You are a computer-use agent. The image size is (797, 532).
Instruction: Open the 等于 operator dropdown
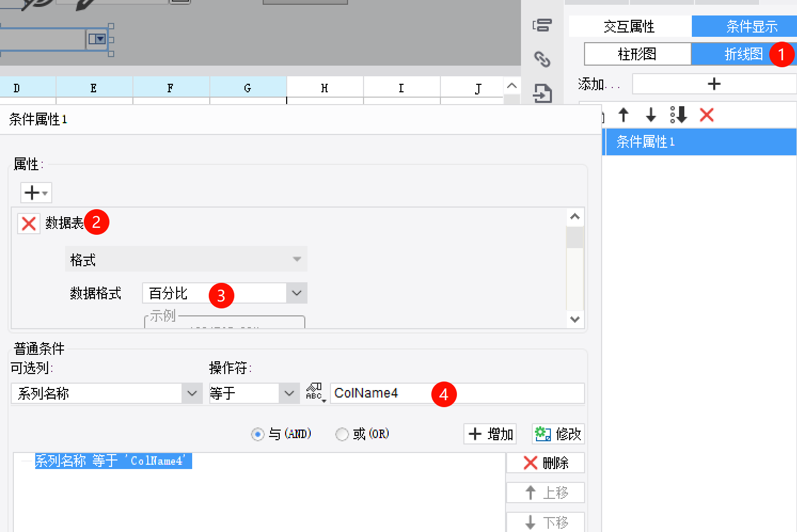(289, 394)
